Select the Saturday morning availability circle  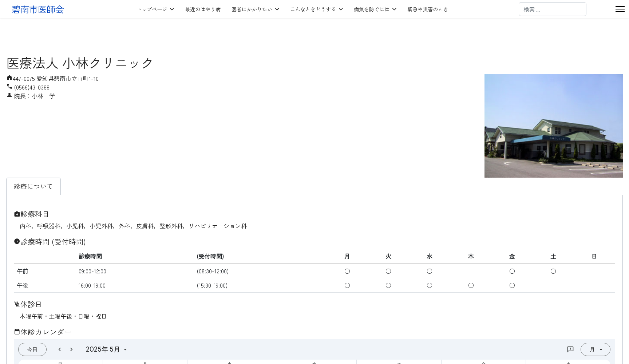(x=553, y=271)
